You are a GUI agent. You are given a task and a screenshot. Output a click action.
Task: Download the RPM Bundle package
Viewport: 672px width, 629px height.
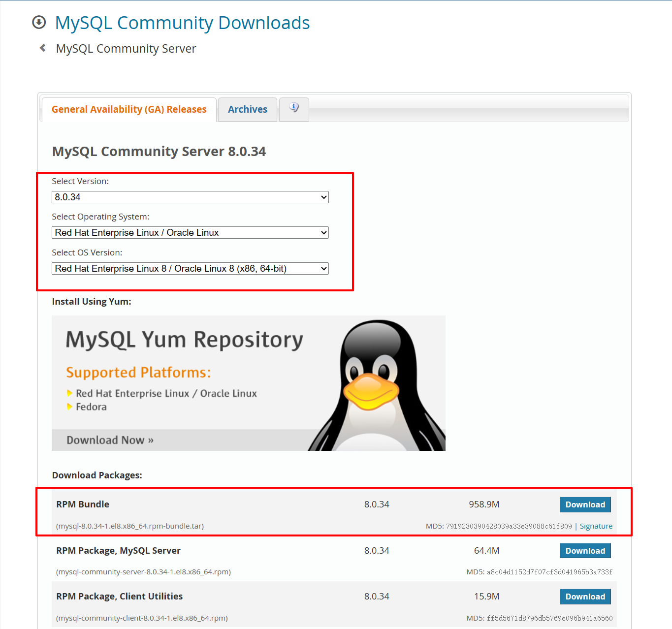(585, 504)
